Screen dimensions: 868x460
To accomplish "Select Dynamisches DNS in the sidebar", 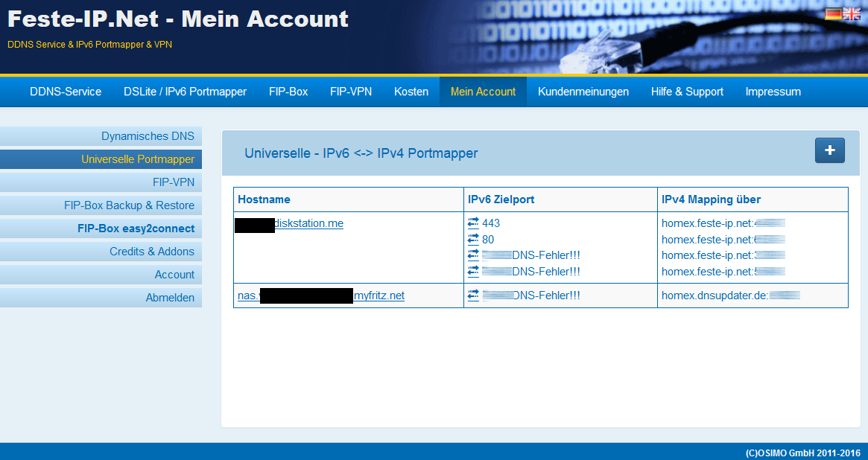I will pos(101,136).
